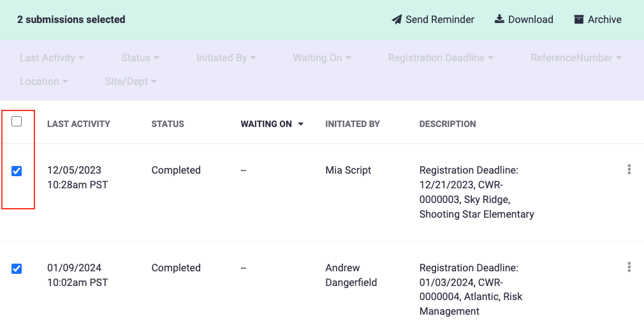Toggle the select-all checkbox in table header
This screenshot has height=323, width=644.
pos(17,121)
